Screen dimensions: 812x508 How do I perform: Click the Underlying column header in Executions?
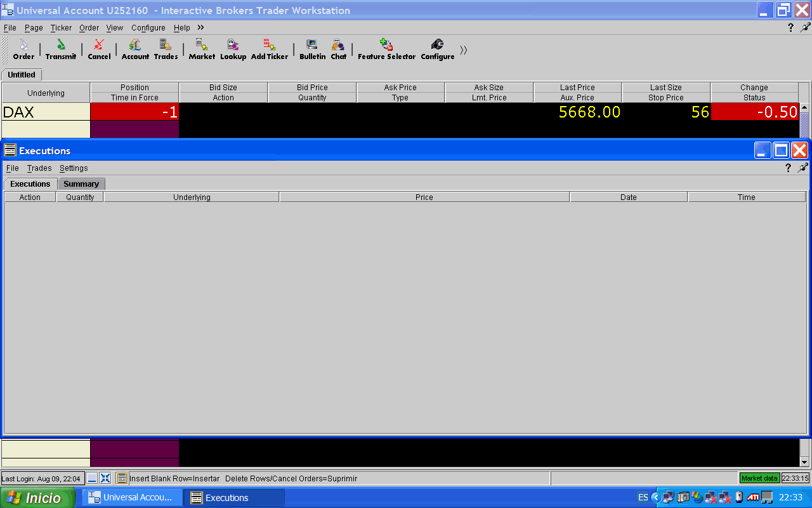coord(192,197)
